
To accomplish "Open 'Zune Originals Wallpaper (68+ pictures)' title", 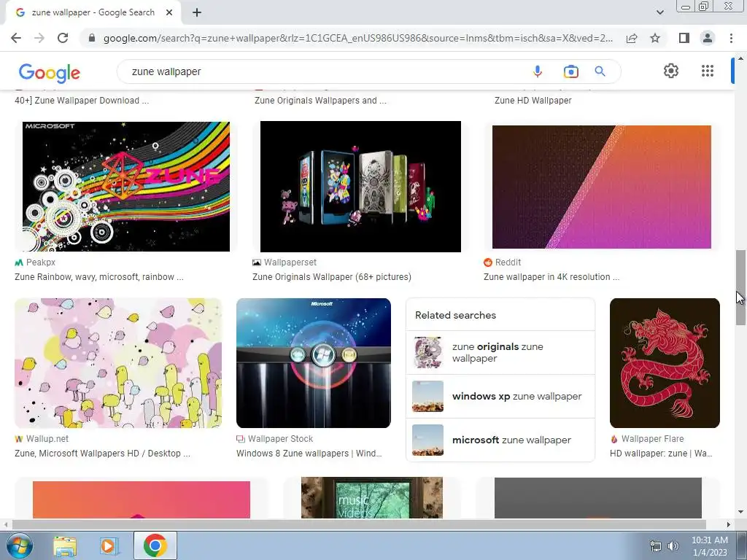I will click(x=332, y=277).
